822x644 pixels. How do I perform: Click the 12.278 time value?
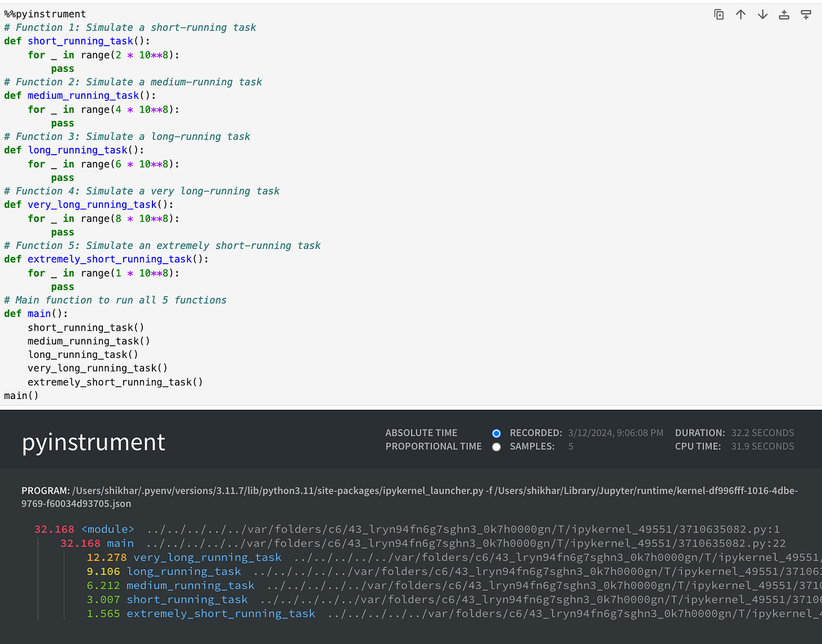tap(107, 558)
